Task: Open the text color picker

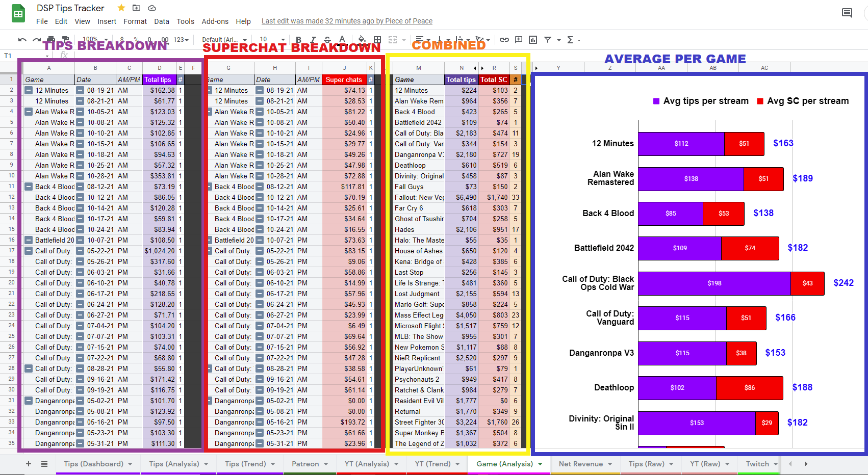Action: (342, 40)
